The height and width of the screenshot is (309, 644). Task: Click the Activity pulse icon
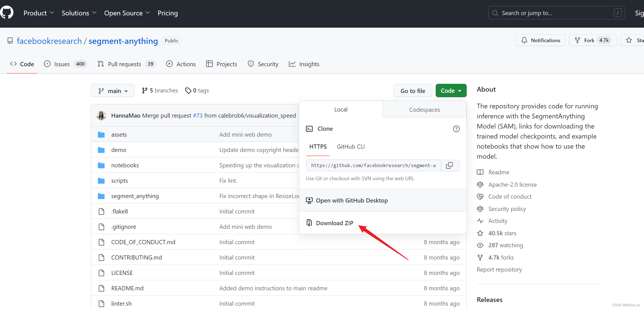pyautogui.click(x=480, y=221)
